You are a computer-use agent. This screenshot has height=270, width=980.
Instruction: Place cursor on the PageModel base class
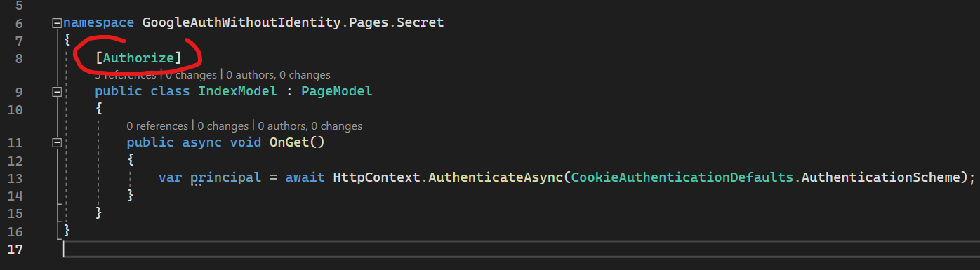337,91
